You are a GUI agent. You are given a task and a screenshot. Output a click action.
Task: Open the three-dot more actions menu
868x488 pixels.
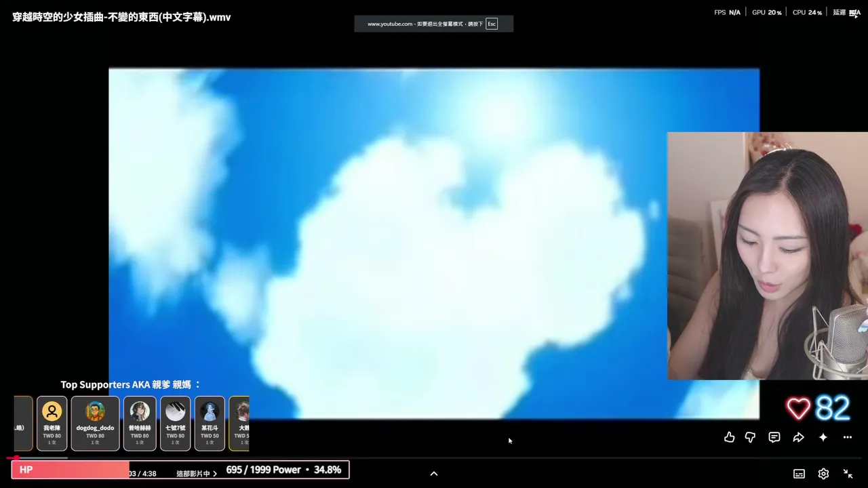tap(848, 437)
